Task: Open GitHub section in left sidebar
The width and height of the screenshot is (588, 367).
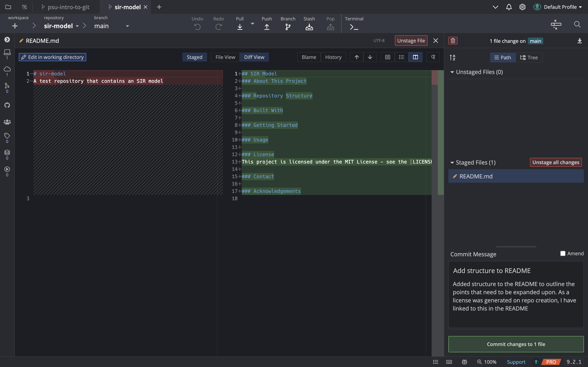Action: tap(7, 105)
